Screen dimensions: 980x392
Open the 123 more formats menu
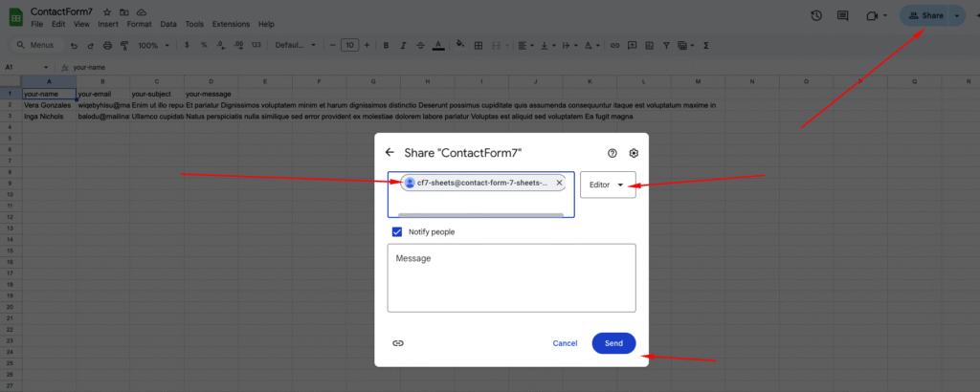256,46
